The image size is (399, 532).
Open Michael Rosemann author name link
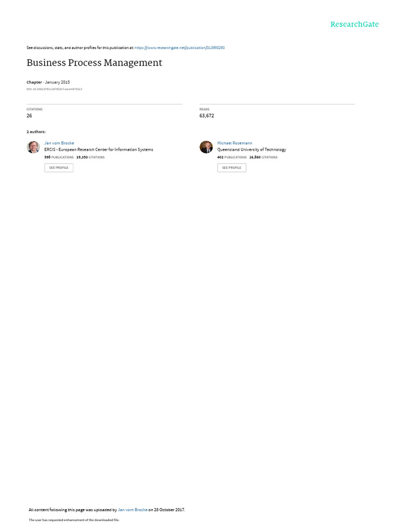click(234, 143)
